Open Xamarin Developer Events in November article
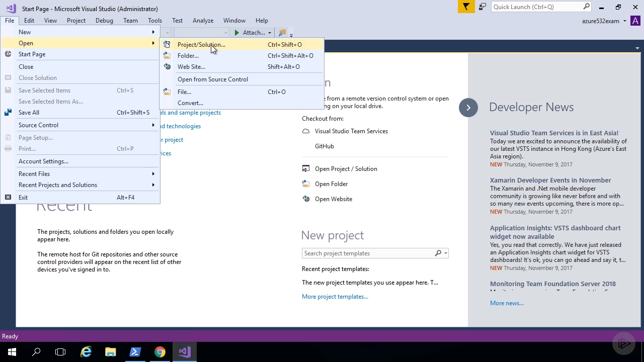 (550, 180)
